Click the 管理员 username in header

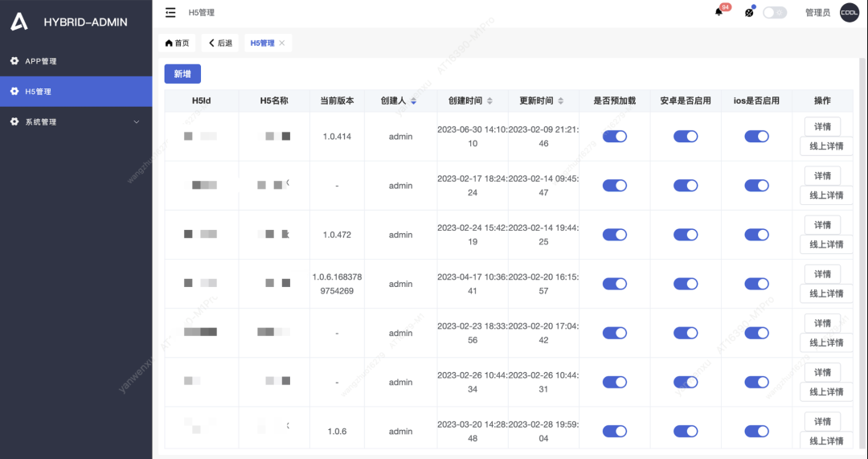click(x=817, y=12)
